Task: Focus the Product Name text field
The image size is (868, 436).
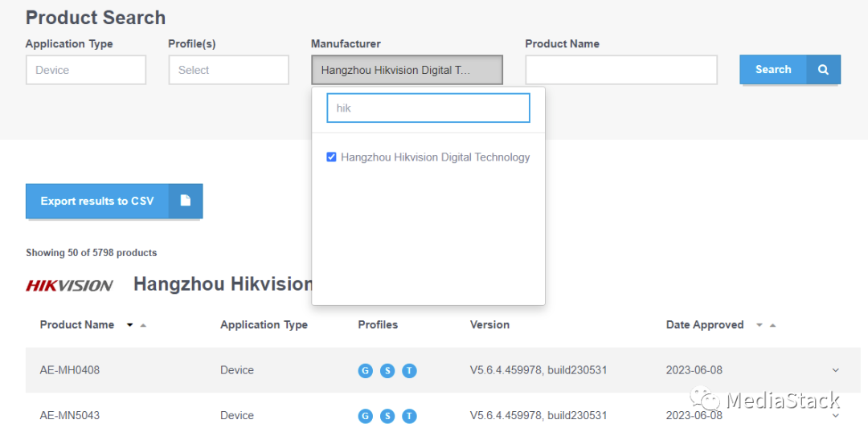Action: [620, 70]
